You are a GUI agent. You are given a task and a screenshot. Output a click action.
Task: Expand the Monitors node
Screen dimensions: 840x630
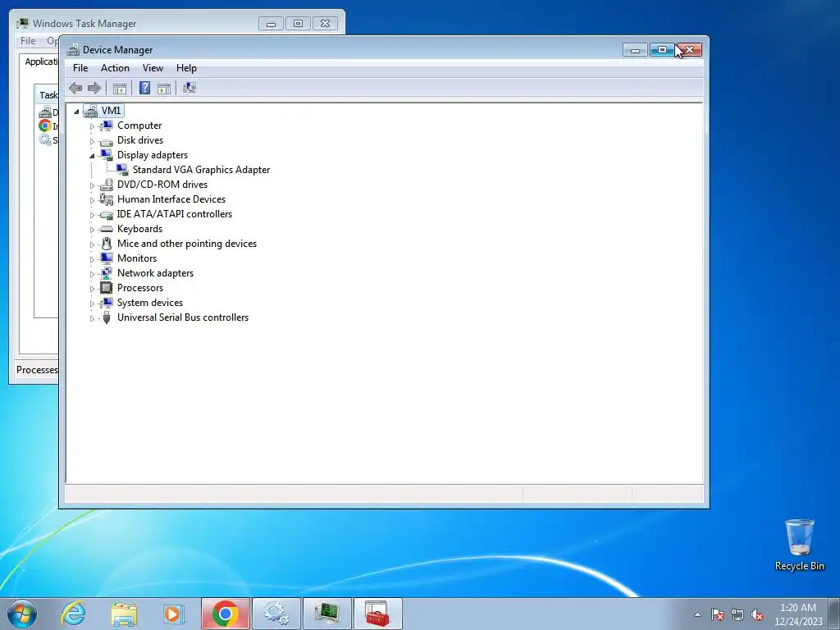tap(92, 259)
